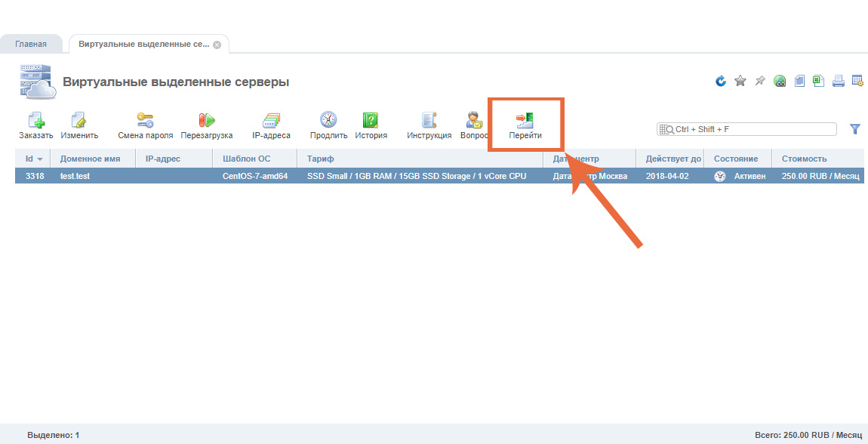The image size is (868, 444).
Task: Open the filter funnel icon
Action: (855, 129)
